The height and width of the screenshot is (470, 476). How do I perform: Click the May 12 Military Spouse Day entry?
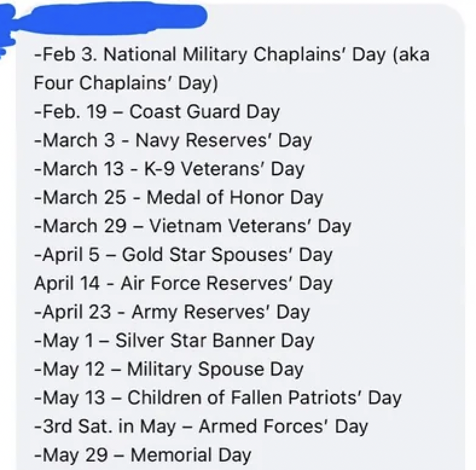tap(169, 369)
